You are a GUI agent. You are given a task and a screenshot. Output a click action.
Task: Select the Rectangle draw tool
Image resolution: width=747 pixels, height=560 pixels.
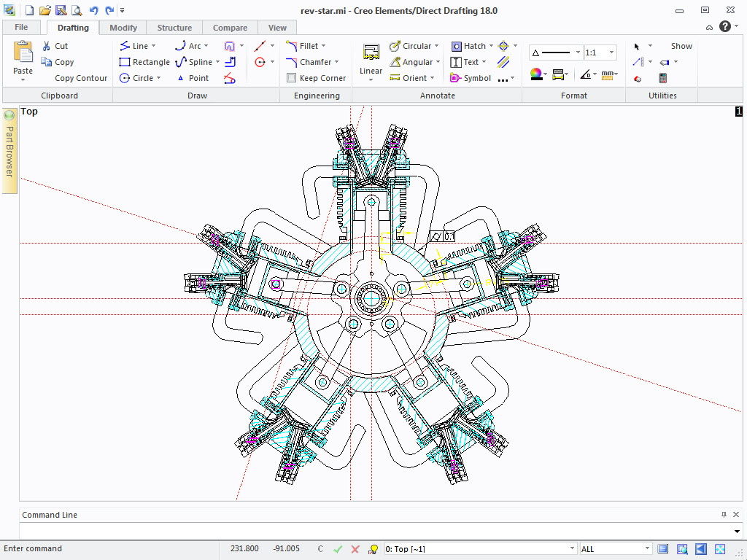[x=144, y=62]
